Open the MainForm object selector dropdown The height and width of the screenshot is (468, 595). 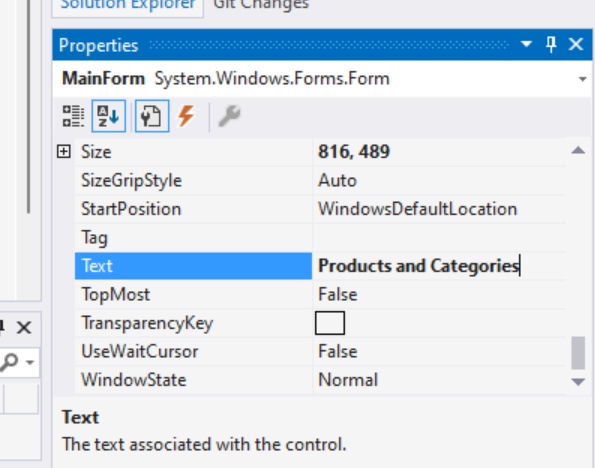[x=582, y=79]
